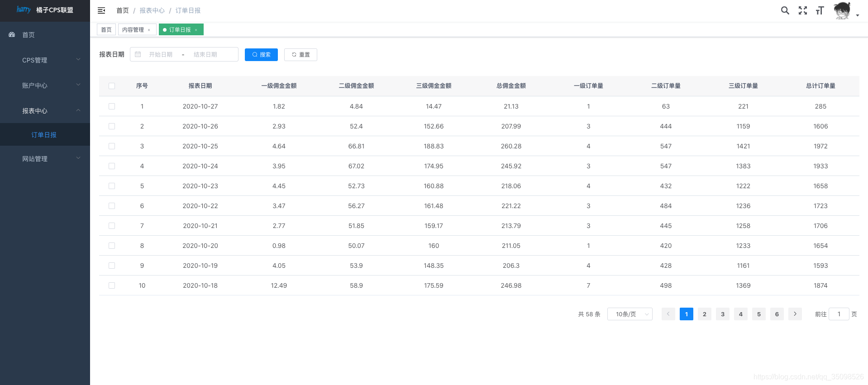868x385 pixels.
Task: Go to page 2
Action: coord(704,314)
